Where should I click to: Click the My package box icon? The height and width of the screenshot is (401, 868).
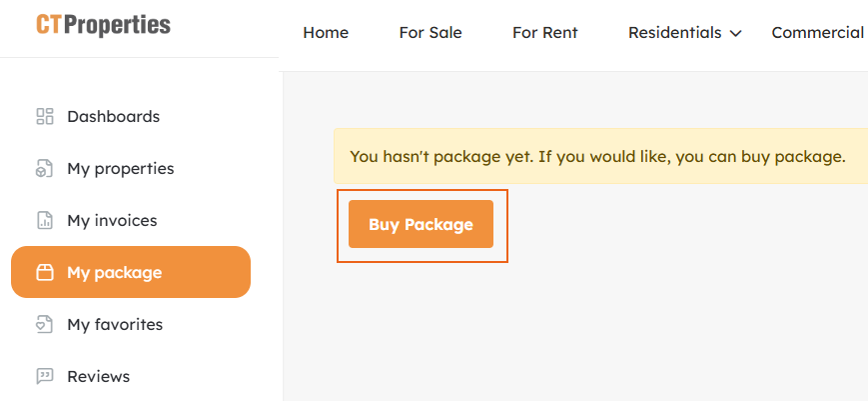[x=44, y=273]
